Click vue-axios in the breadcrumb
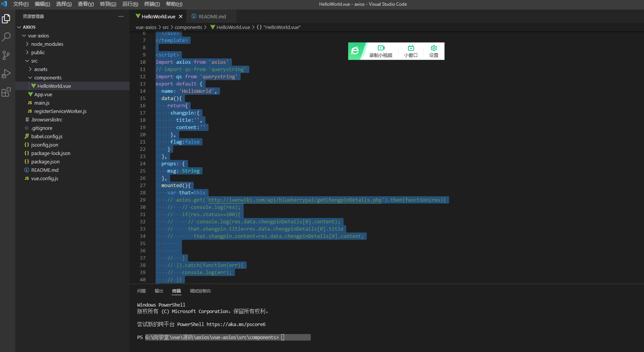This screenshot has width=644, height=352. (146, 27)
